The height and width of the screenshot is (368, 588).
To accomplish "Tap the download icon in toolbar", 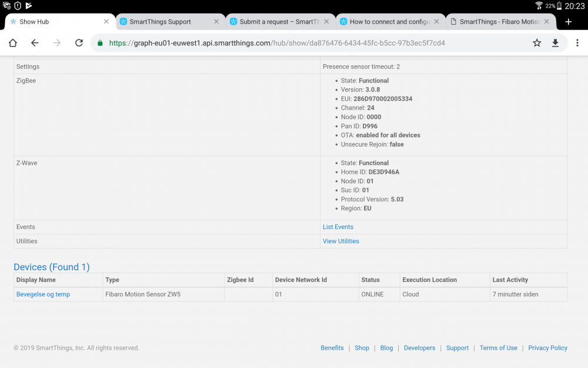I will [x=555, y=43].
